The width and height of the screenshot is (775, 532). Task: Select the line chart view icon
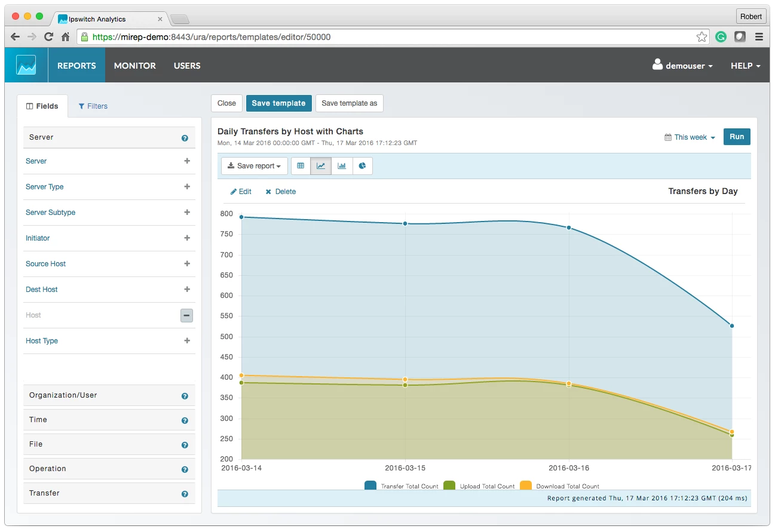click(x=321, y=166)
